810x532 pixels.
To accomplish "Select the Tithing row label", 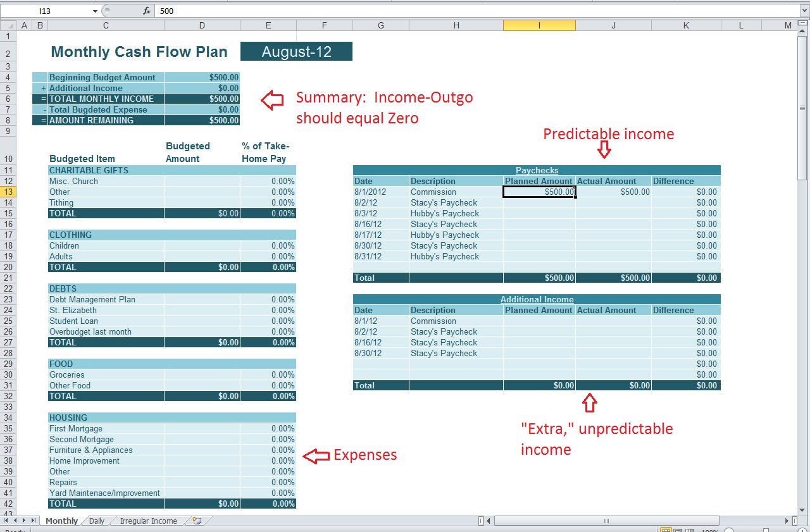I will [x=106, y=202].
